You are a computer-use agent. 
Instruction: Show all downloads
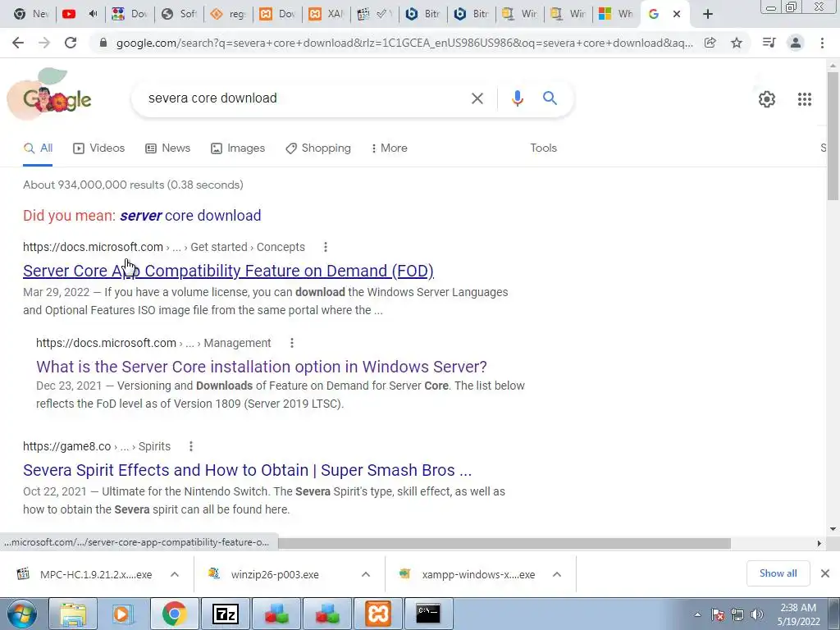[778, 573]
